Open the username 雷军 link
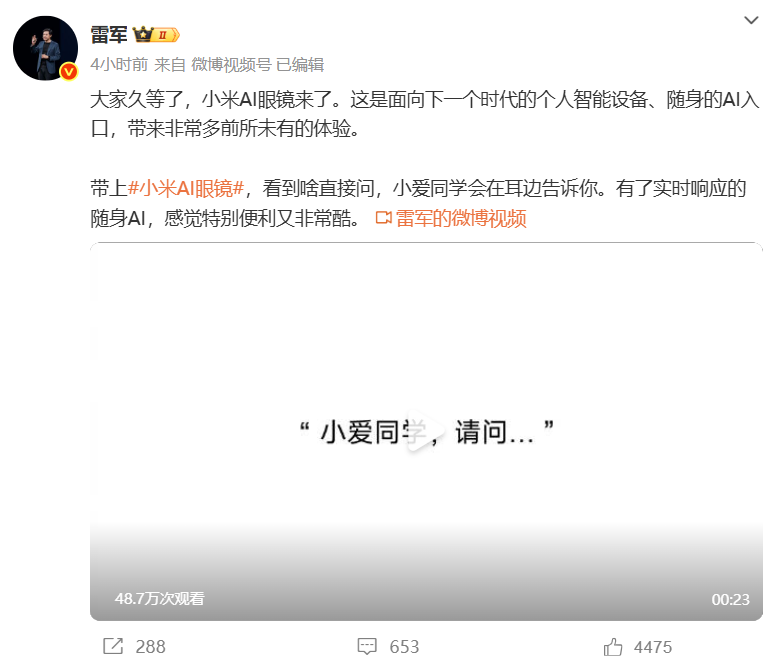 click(109, 35)
